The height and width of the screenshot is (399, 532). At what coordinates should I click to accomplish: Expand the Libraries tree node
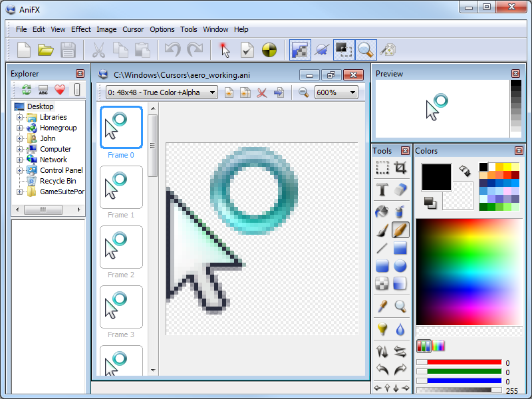(x=20, y=117)
